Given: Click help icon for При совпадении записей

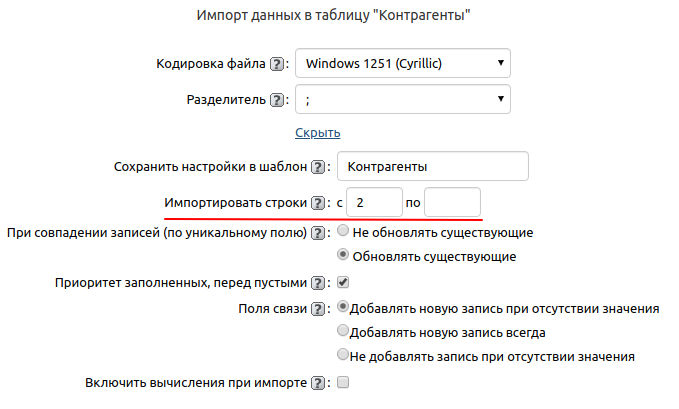Looking at the screenshot, I should click(318, 233).
